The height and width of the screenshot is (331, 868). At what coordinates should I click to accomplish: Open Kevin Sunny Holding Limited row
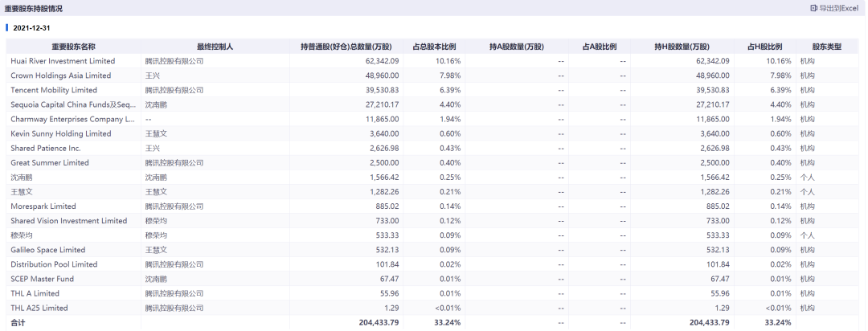(61, 133)
